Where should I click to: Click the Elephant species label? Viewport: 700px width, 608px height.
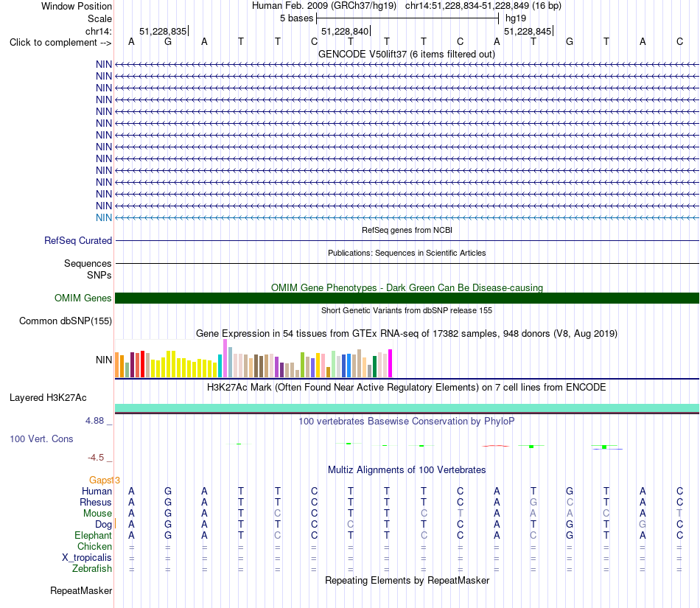pyautogui.click(x=93, y=535)
